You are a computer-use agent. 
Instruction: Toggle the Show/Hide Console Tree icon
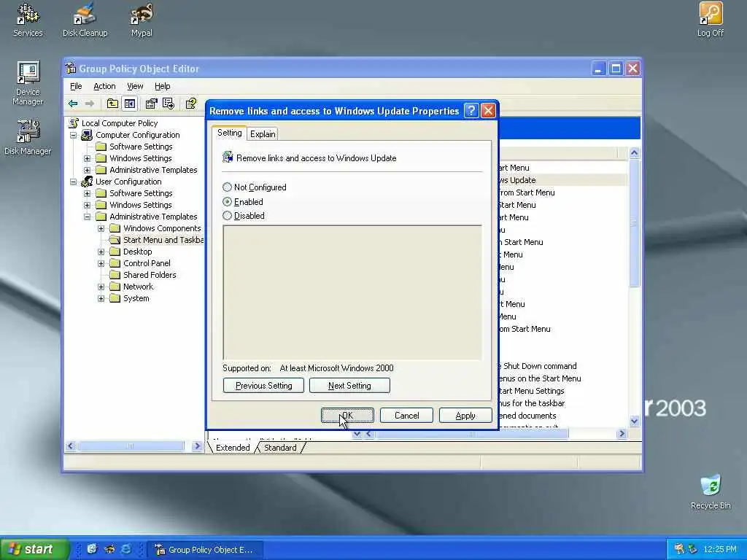pyautogui.click(x=130, y=104)
